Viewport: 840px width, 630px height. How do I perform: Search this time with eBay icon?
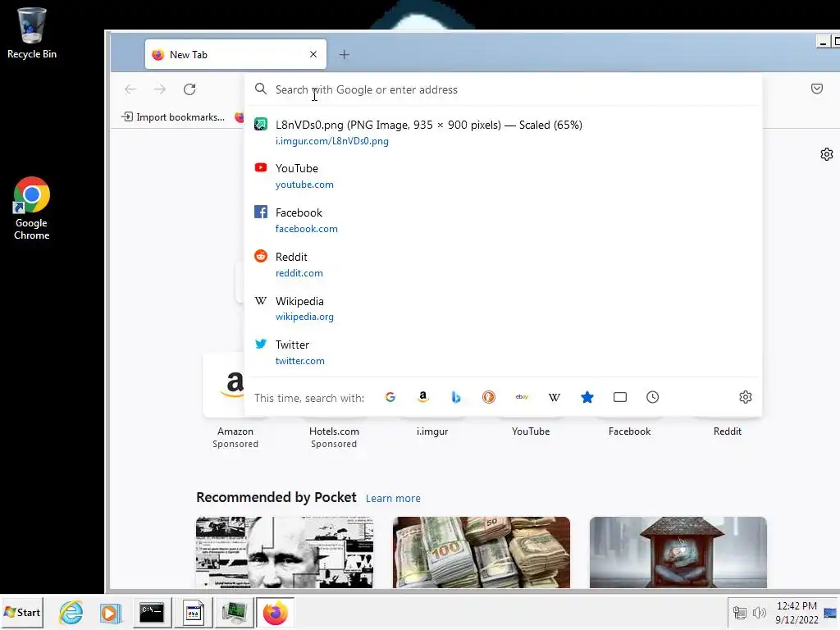pos(522,397)
